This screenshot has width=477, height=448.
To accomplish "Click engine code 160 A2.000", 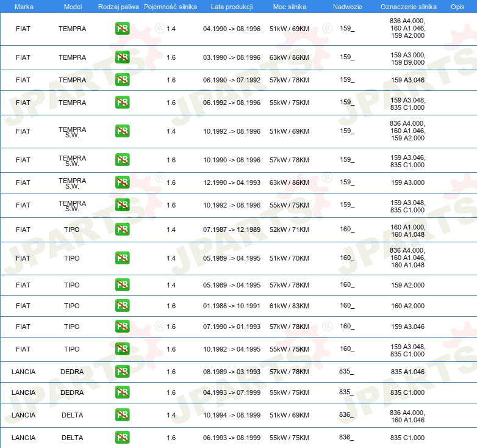I will coord(408,306).
